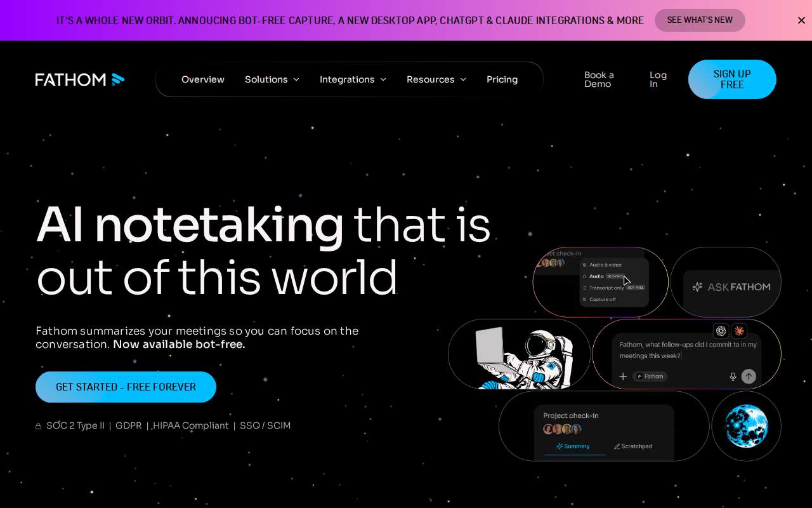The image size is (812, 508).
Task: Click the 'SOC 2 Type II' text
Action: [x=75, y=425]
